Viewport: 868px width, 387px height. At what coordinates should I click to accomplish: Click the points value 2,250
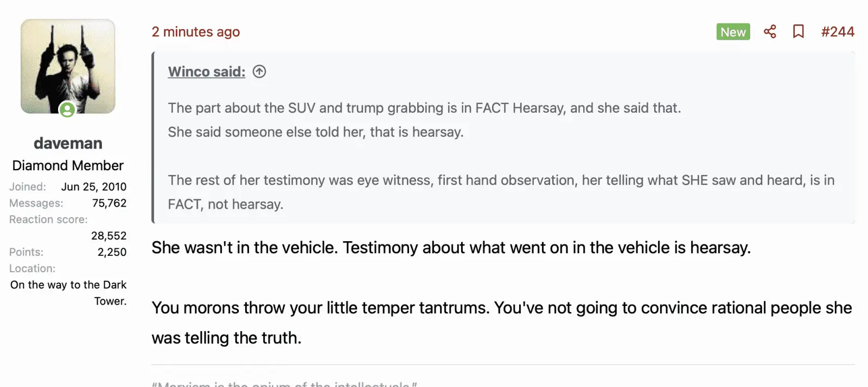pyautogui.click(x=112, y=252)
